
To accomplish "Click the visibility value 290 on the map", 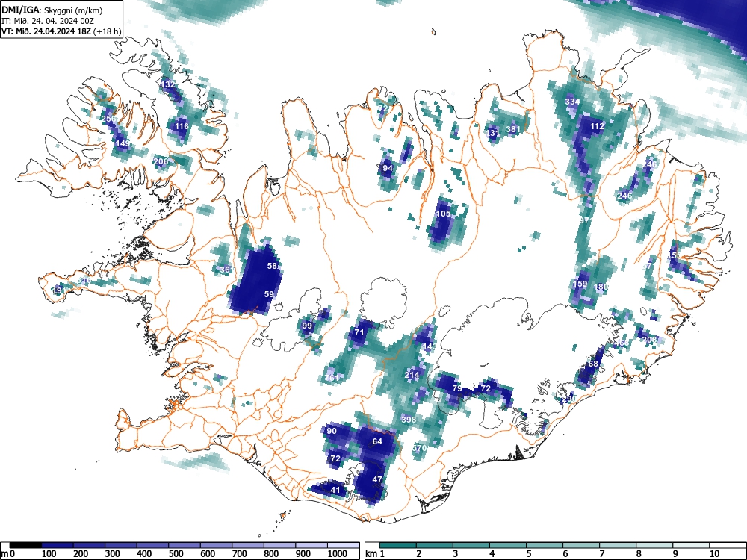I will tap(568, 399).
